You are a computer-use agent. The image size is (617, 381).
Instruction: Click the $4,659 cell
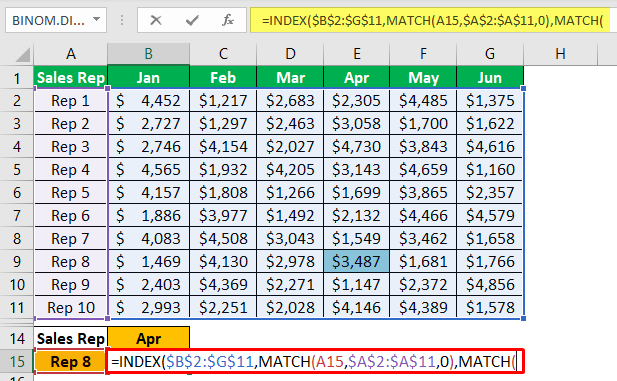(423, 170)
